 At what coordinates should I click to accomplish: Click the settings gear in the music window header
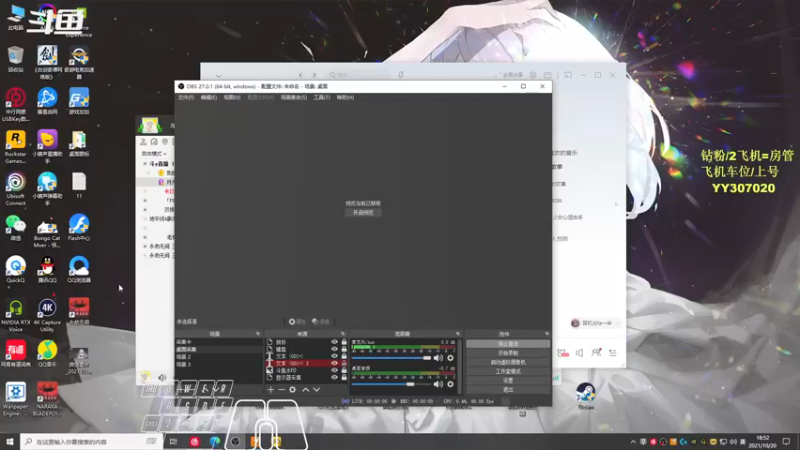coord(533,75)
